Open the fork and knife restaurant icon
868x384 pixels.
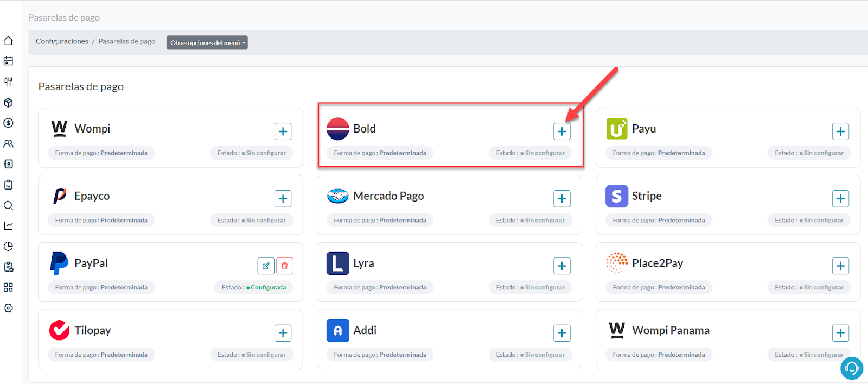pyautogui.click(x=8, y=82)
